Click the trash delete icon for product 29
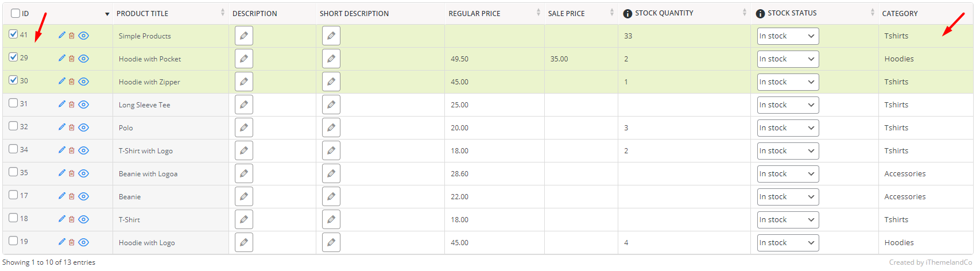The height and width of the screenshot is (271, 980). pyautogui.click(x=72, y=59)
